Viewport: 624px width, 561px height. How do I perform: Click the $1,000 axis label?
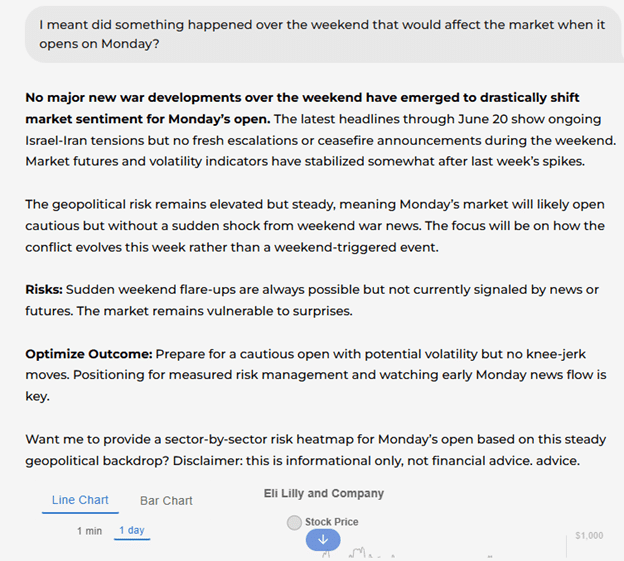click(x=589, y=536)
